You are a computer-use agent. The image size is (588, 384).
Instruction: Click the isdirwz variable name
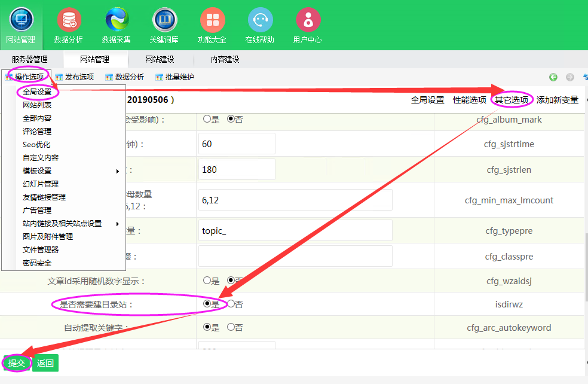pos(509,304)
